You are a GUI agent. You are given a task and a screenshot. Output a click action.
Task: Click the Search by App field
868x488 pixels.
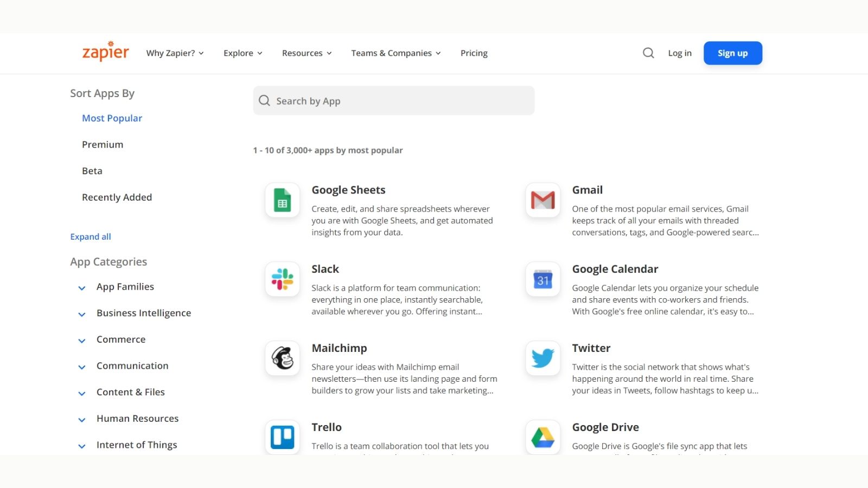pos(394,100)
